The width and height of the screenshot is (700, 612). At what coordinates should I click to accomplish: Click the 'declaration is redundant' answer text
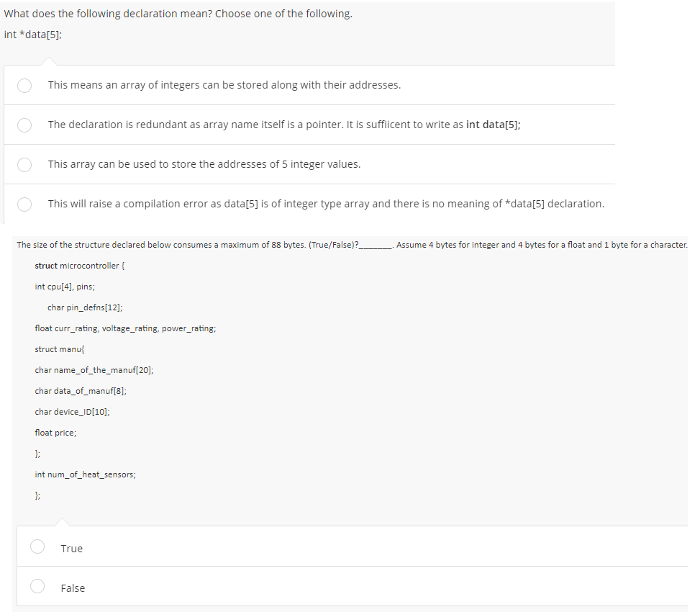point(284,125)
